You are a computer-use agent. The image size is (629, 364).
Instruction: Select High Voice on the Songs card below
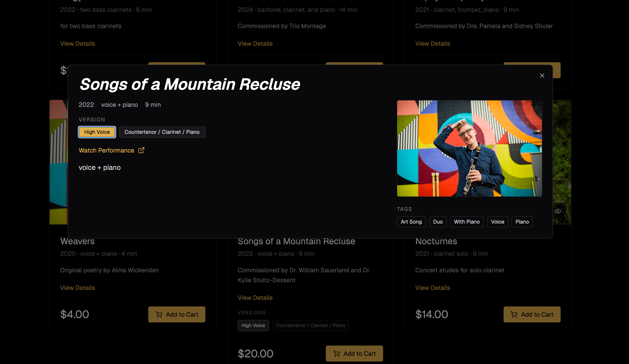(253, 325)
